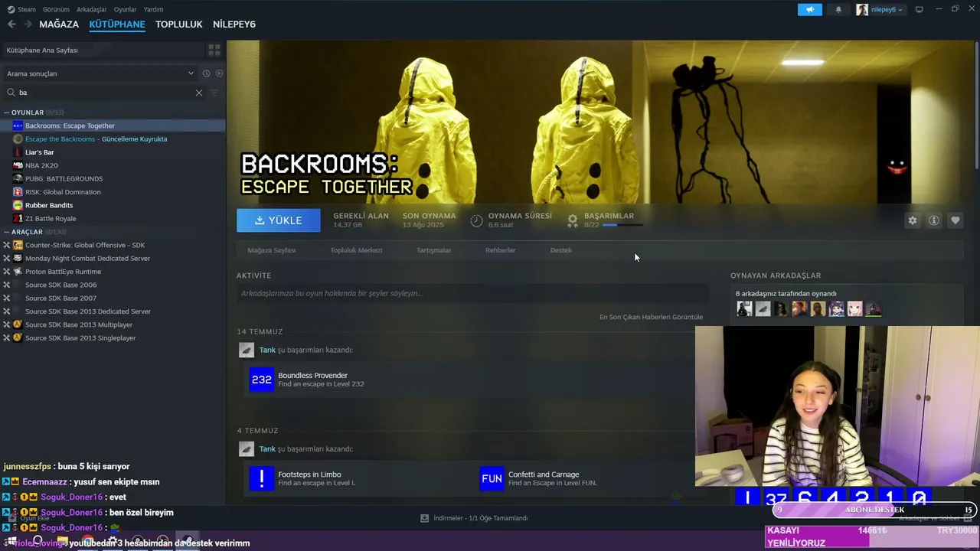Switch to the MAĞAZA tab
The height and width of the screenshot is (551, 980).
coord(59,24)
